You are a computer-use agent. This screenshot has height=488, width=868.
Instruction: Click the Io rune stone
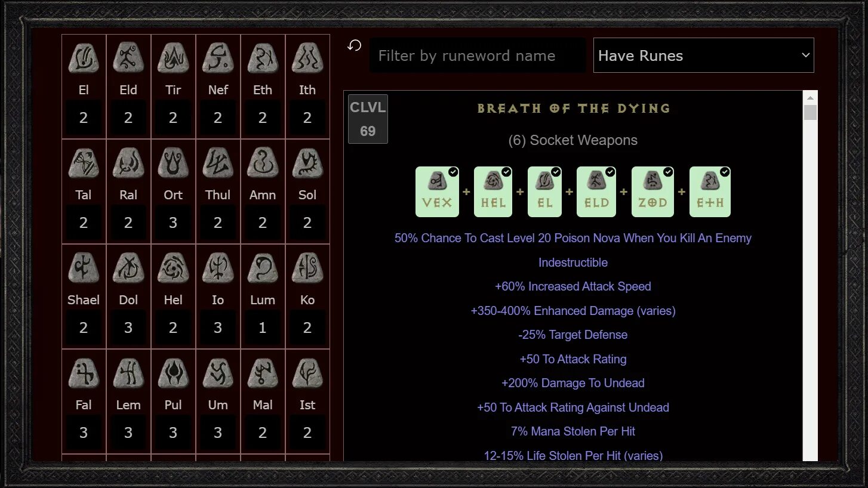[218, 268]
